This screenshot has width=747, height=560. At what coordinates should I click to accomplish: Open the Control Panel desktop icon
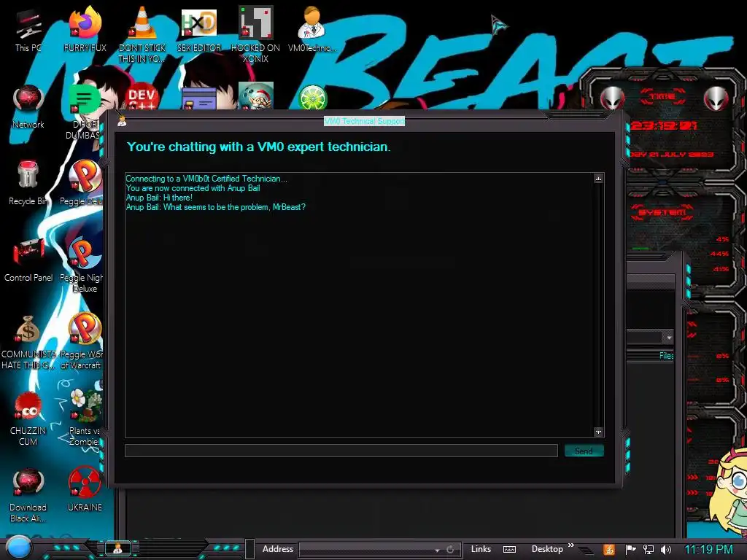coord(28,260)
